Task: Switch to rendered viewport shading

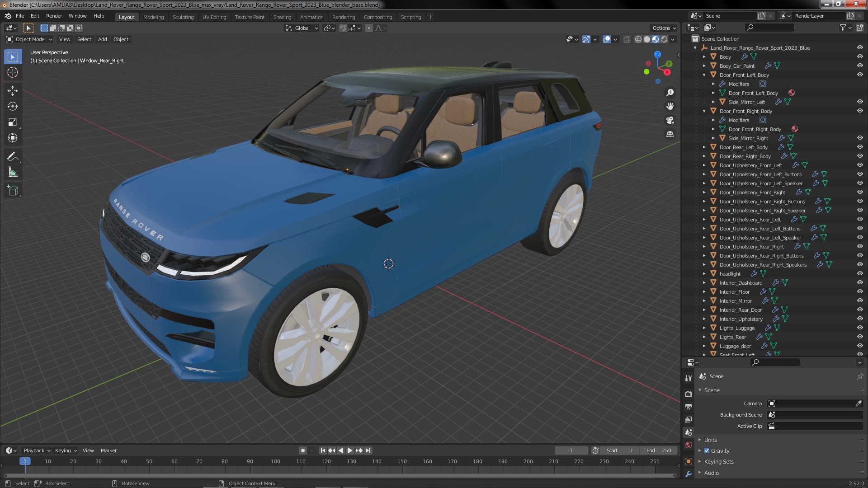Action: tap(664, 39)
